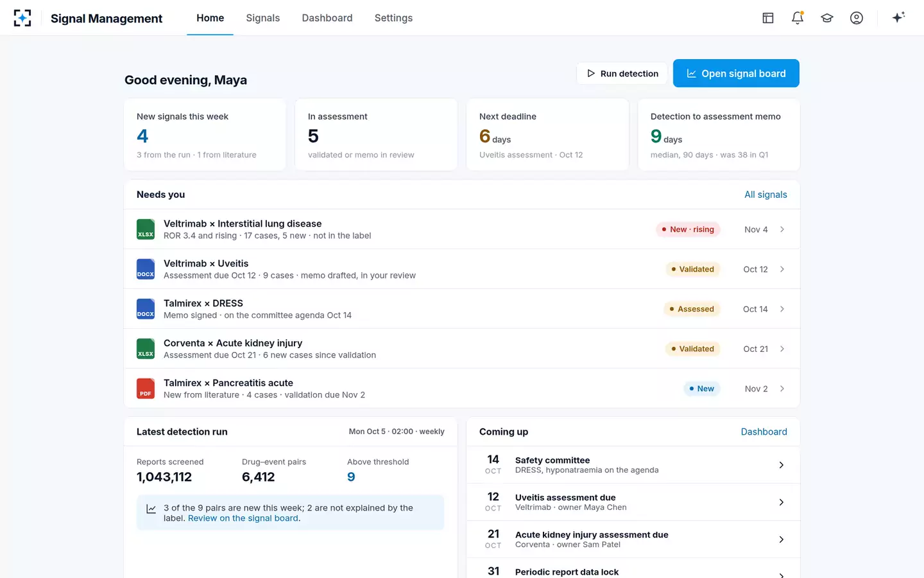
Task: Open the user account icon
Action: 857,18
